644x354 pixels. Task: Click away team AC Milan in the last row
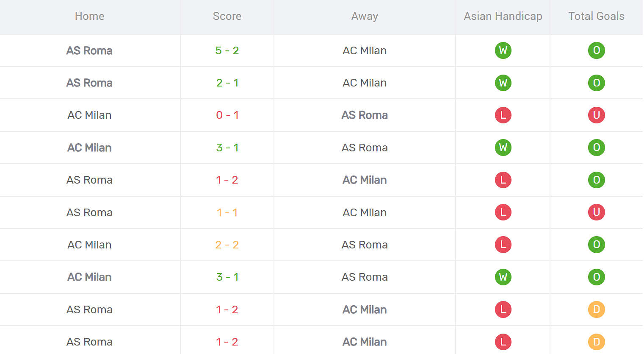(x=365, y=342)
